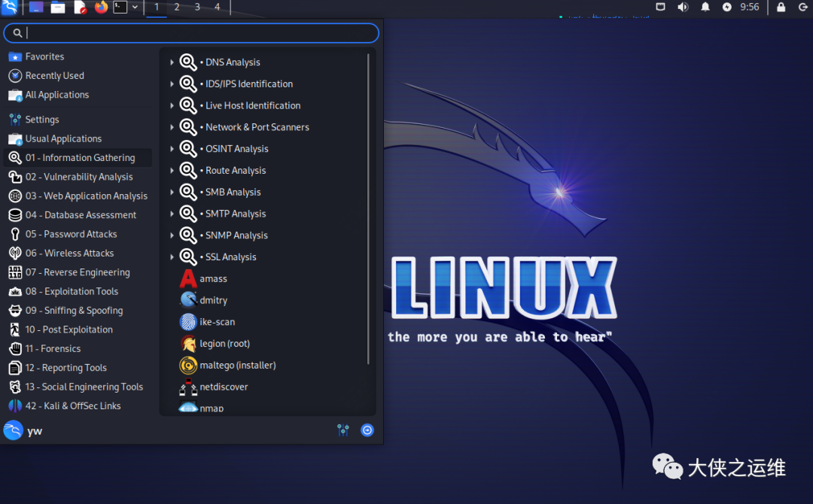Click the volume speaker icon in panel
The height and width of the screenshot is (504, 813).
point(683,8)
